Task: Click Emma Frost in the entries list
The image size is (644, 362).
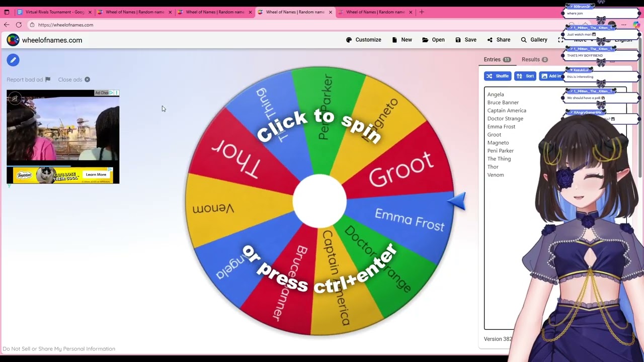Action: pos(501,127)
